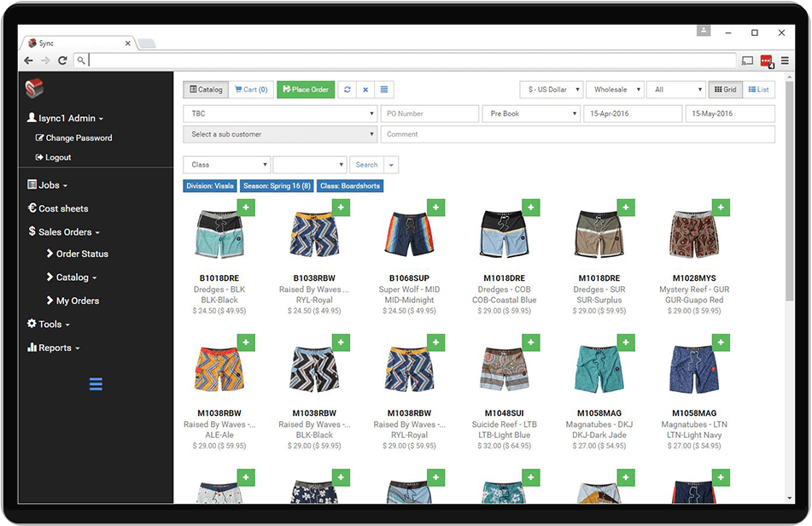
Task: Add B1018DRE Dredges to order with plus icon
Action: 245,207
